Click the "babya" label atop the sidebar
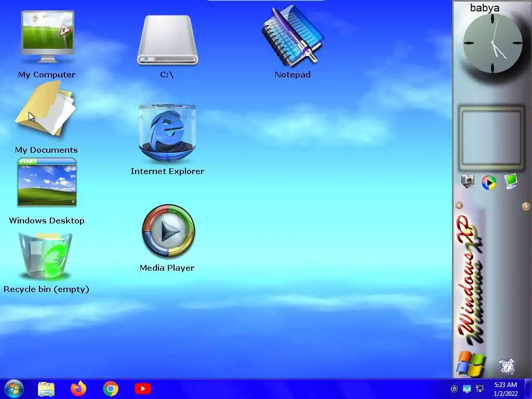Viewport: 532px width, 399px height. coord(485,7)
